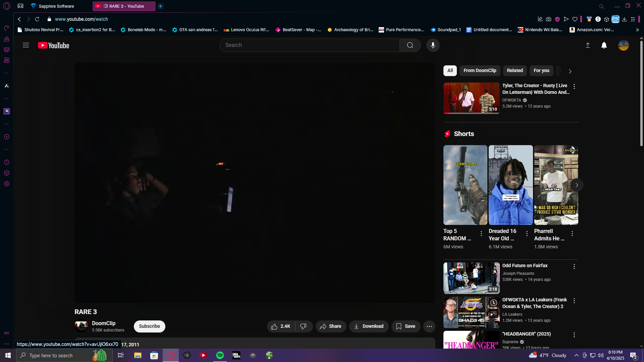Image resolution: width=644 pixels, height=362 pixels.
Task: Subscribe to DoomClip channel
Action: (x=149, y=326)
